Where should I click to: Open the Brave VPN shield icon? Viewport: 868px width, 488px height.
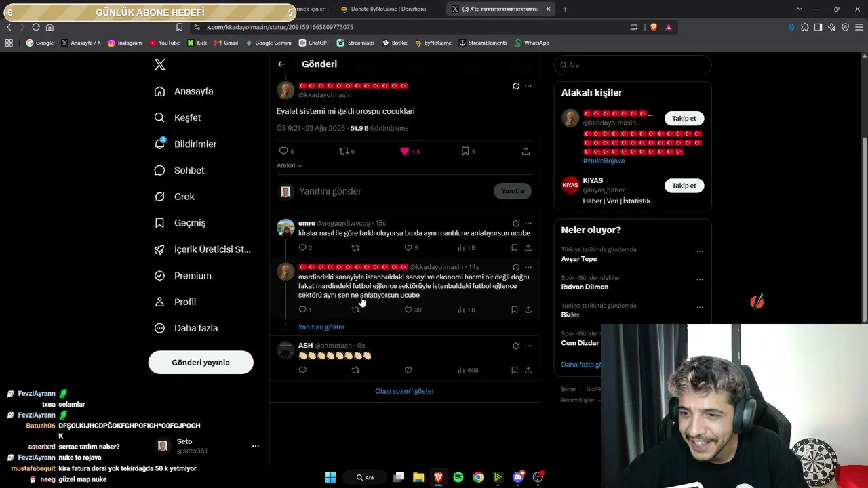point(846,27)
